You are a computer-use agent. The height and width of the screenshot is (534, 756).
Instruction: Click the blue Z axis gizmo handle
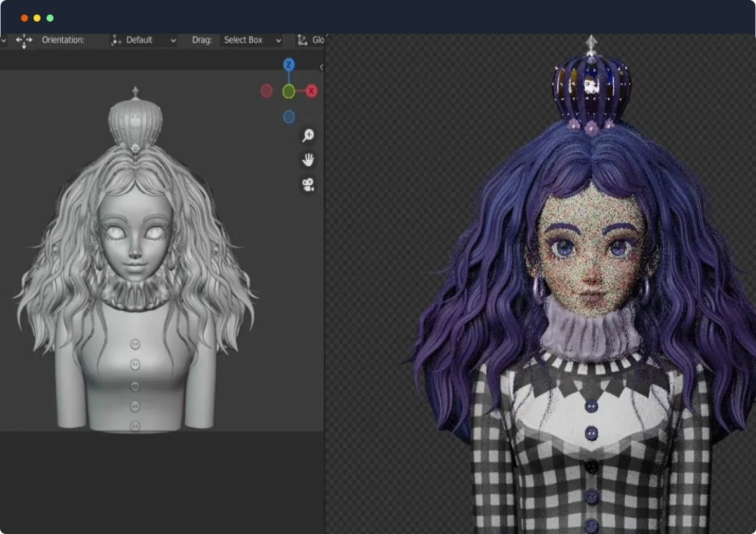(x=289, y=65)
